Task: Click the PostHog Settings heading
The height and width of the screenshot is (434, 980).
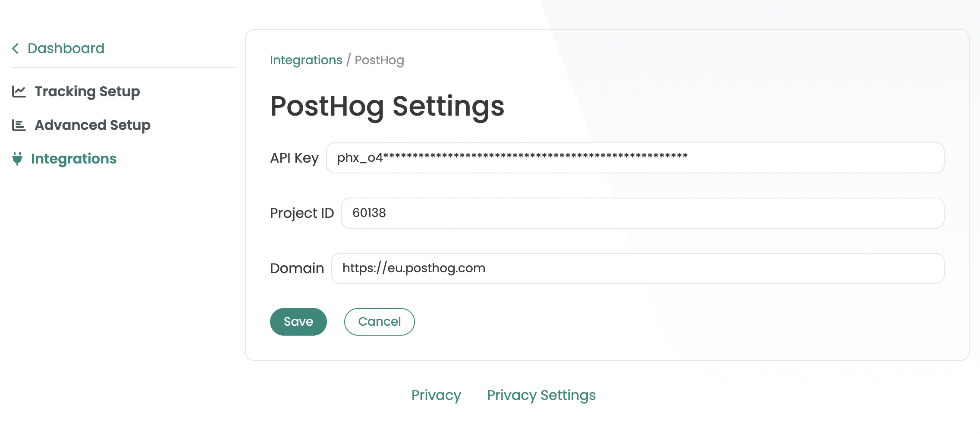Action: pos(387,106)
